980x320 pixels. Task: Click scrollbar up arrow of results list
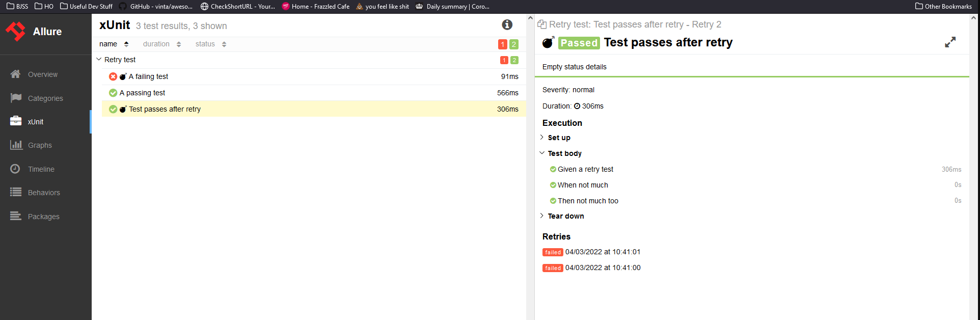tap(530, 18)
